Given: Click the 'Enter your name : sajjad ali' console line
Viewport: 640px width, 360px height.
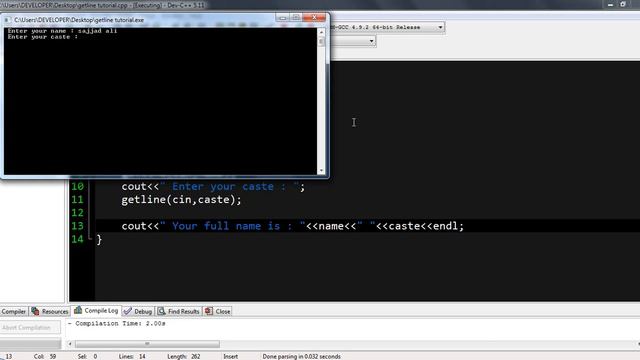Looking at the screenshot, I should pyautogui.click(x=62, y=31).
